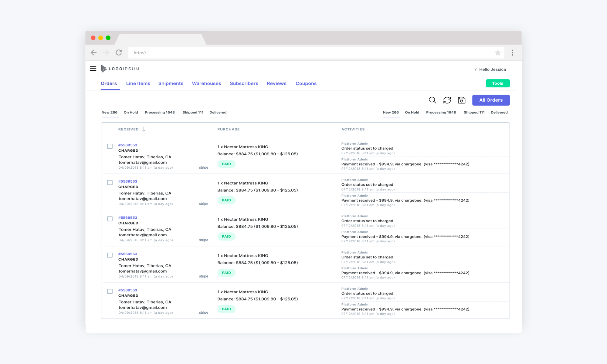
Task: Go forward in the browser
Action: (106, 52)
